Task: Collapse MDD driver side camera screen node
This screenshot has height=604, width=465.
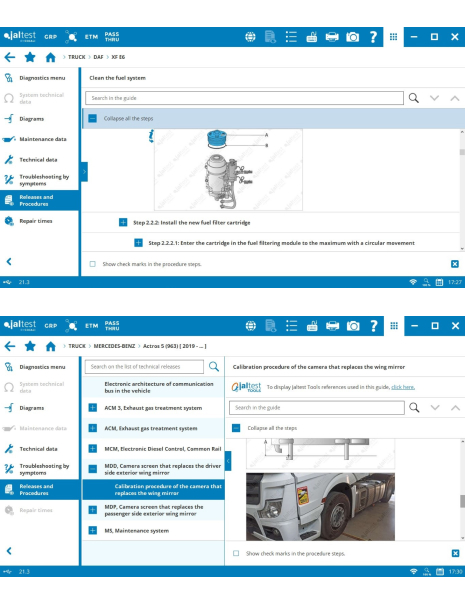Action: tap(92, 469)
